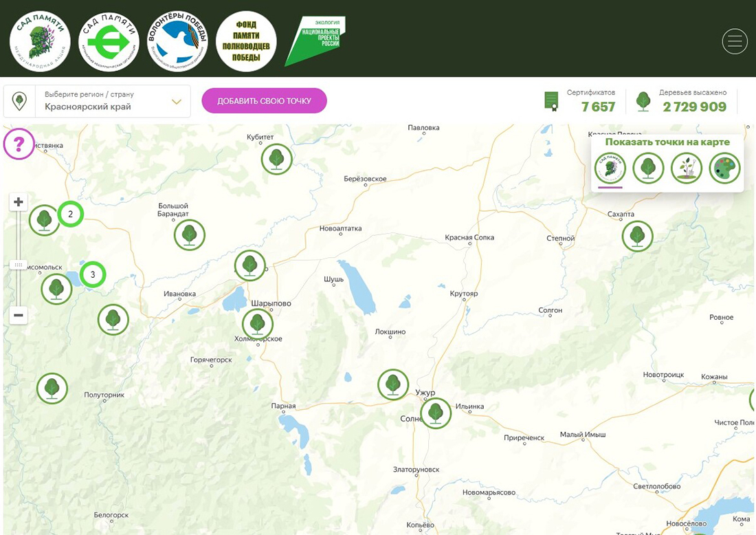Open tree marker above Шарыпово label
This screenshot has width=756, height=535.
pos(249,265)
